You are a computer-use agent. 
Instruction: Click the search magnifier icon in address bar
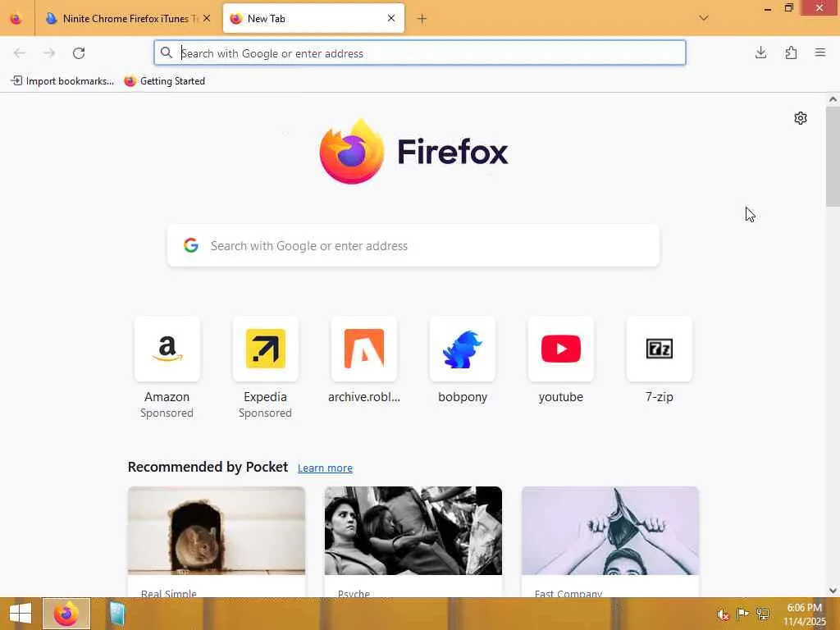click(x=167, y=52)
